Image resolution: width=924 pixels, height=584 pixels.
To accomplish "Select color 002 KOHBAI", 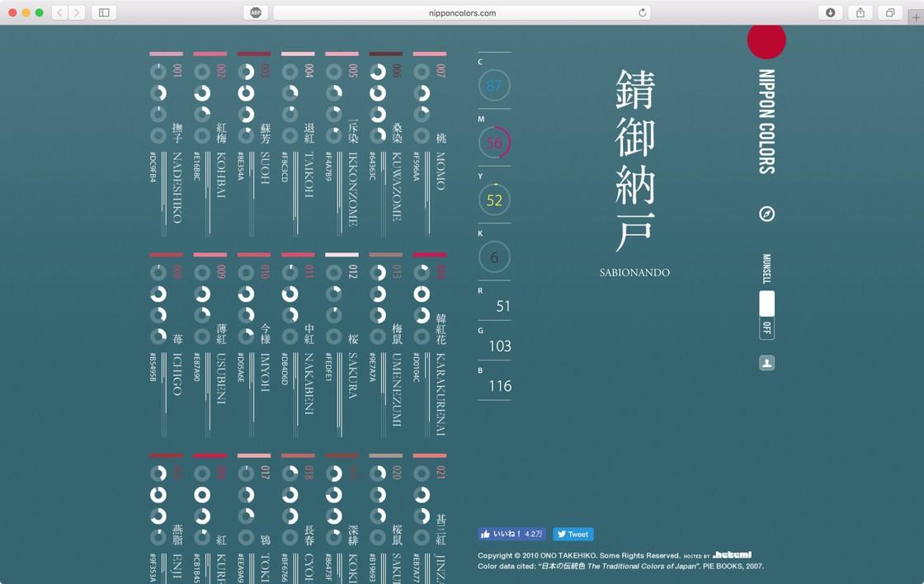I will (210, 144).
